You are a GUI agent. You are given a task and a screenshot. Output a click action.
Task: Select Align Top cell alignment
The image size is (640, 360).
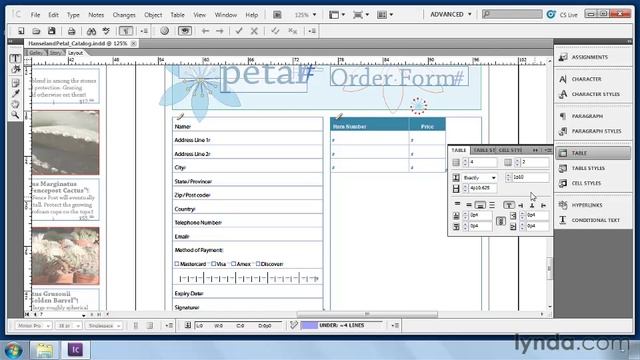tap(457, 204)
